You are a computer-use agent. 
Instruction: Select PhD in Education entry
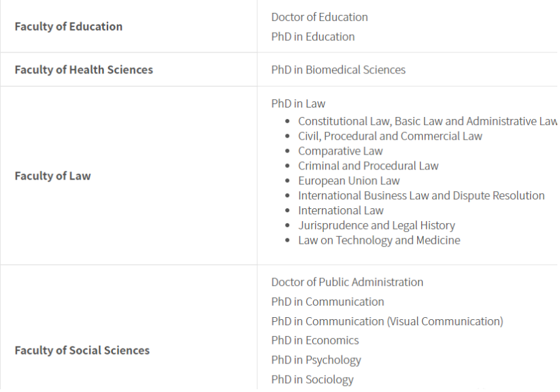[x=312, y=37]
